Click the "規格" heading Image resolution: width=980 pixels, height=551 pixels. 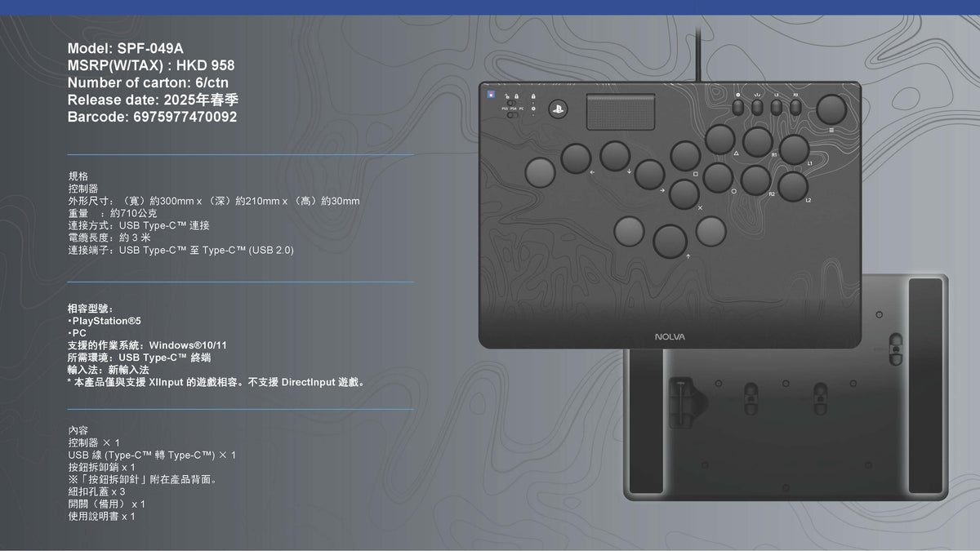(x=78, y=176)
